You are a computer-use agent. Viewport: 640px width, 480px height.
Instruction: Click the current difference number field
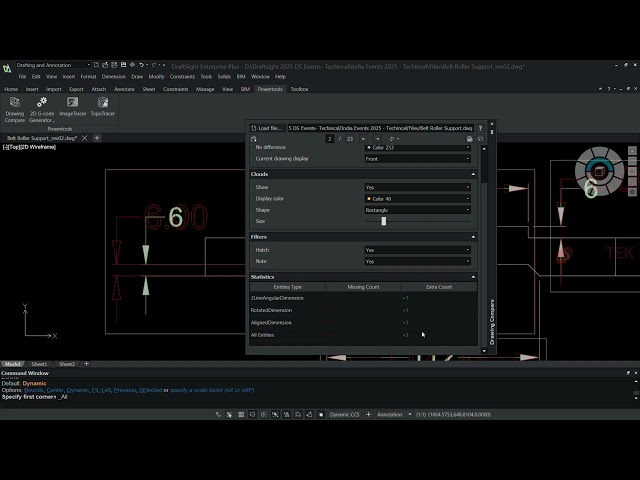(x=330, y=139)
